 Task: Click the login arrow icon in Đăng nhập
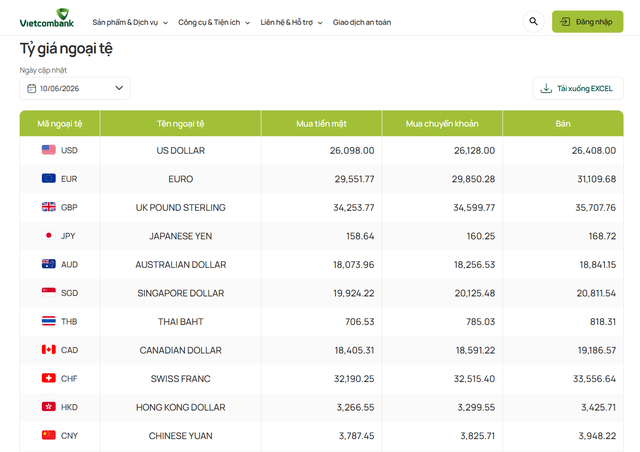(564, 22)
